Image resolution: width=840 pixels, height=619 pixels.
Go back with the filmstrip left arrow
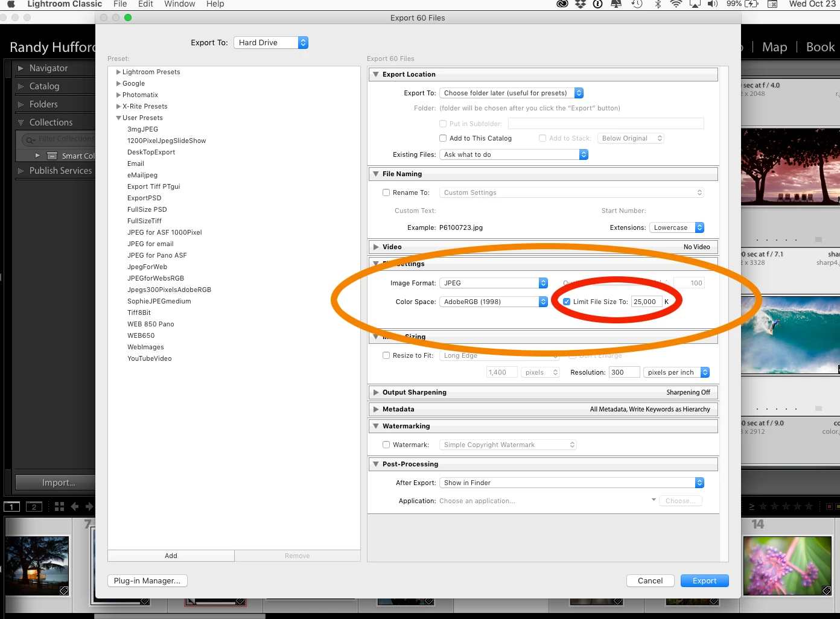pos(75,507)
